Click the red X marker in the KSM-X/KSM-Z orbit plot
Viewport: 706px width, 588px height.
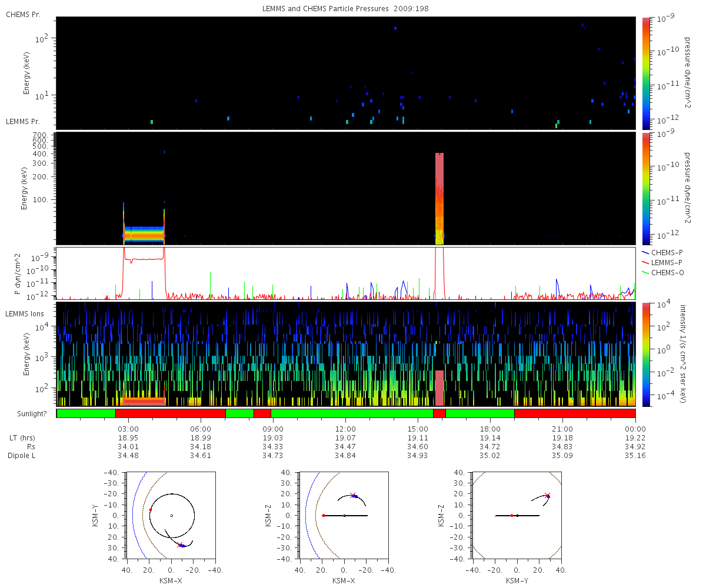(352, 495)
